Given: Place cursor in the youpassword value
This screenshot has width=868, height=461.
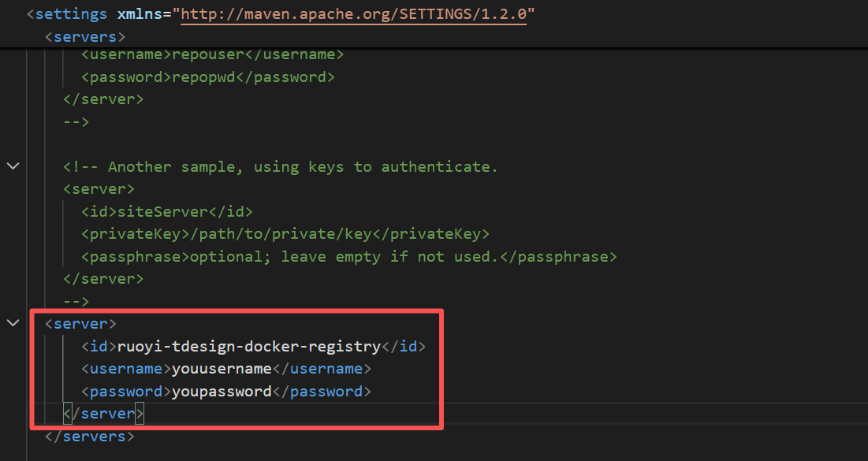Looking at the screenshot, I should click(222, 392).
